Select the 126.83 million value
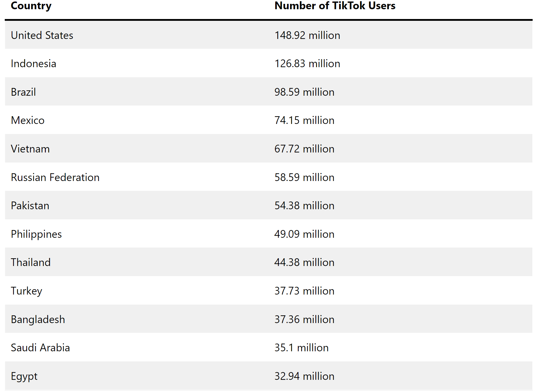This screenshot has height=392, width=549. click(307, 64)
